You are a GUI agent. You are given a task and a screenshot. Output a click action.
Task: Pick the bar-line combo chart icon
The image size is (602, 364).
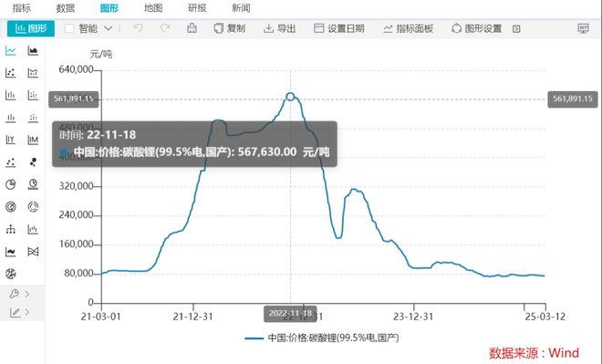[x=33, y=229]
